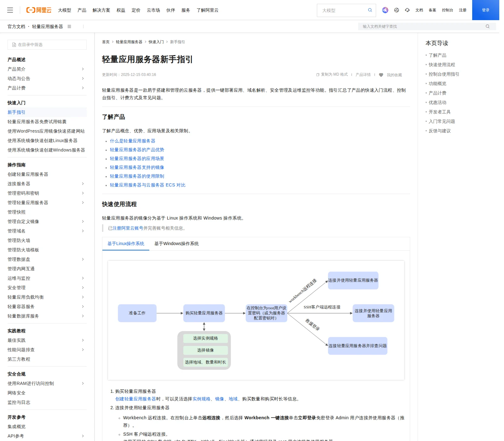Open 控制台 link in header
The width and height of the screenshot is (504, 441).
point(448,10)
